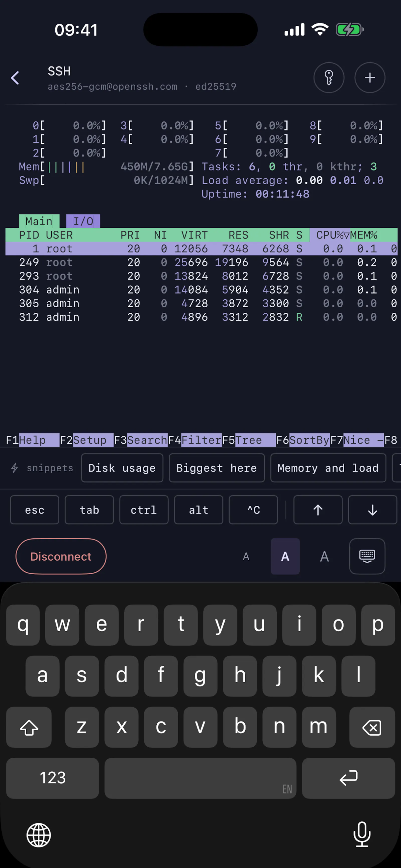This screenshot has width=401, height=868.
Task: Sort by the SHR column header
Action: 279,235
